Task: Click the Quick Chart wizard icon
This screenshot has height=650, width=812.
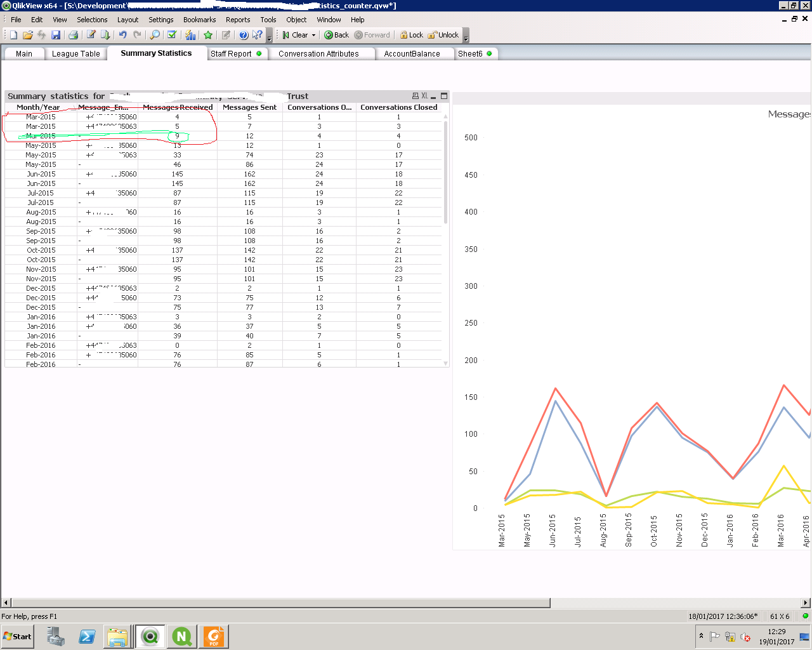Action: coord(190,35)
